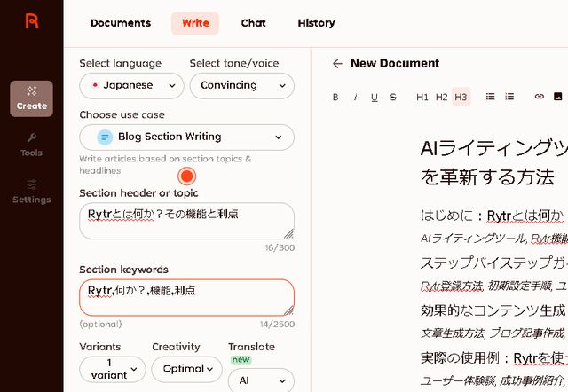This screenshot has height=392, width=568.
Task: Insert a link in the document
Action: click(x=539, y=97)
